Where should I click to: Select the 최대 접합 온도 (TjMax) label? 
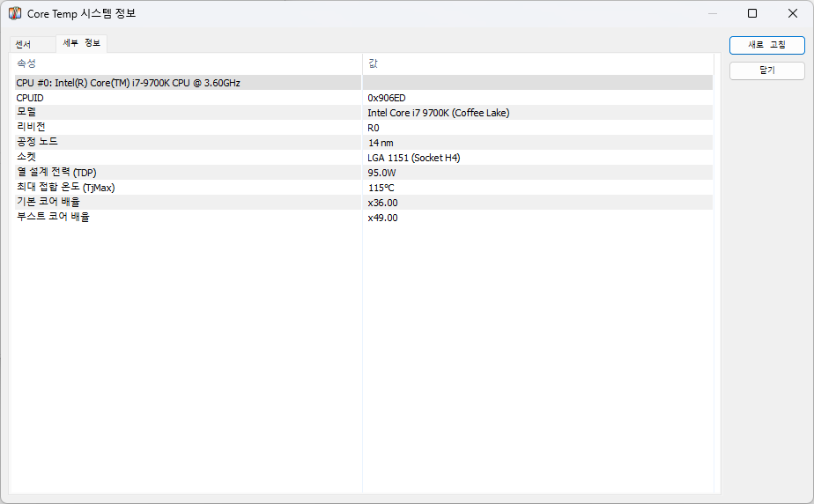coord(65,188)
